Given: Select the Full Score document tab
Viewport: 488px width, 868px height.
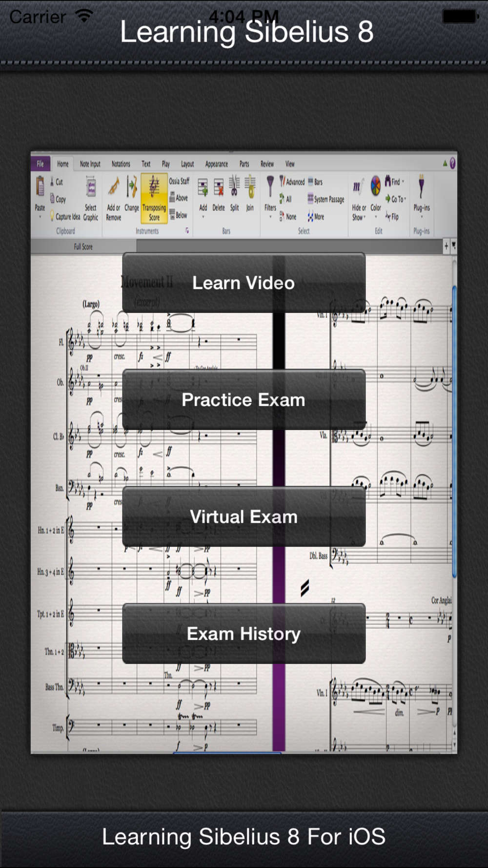Looking at the screenshot, I should click(x=83, y=247).
